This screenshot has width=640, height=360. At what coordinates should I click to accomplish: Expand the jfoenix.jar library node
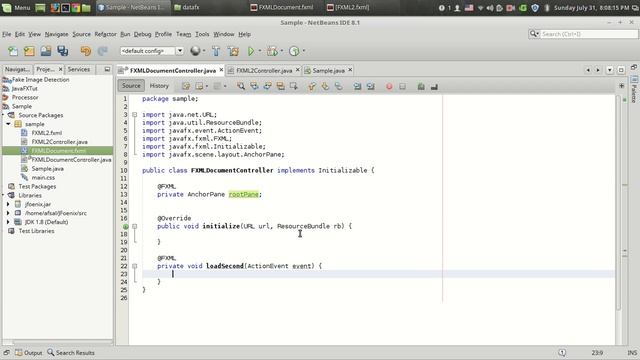tap(8, 204)
